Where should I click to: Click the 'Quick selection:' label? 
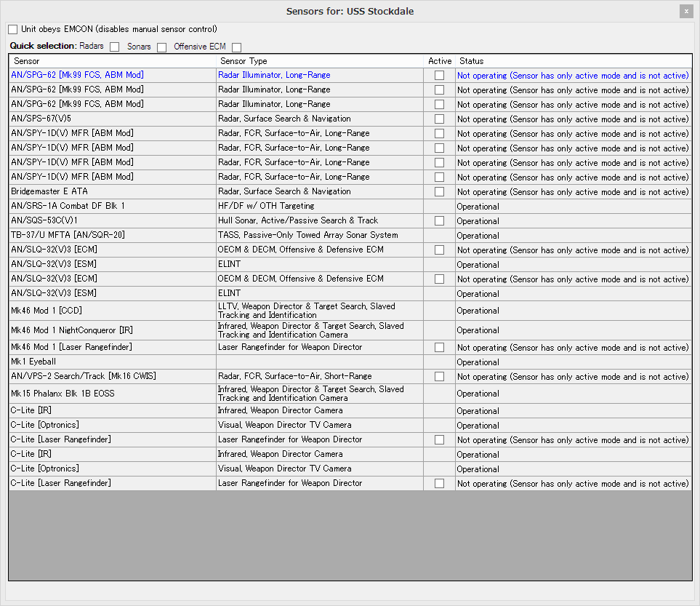point(44,46)
